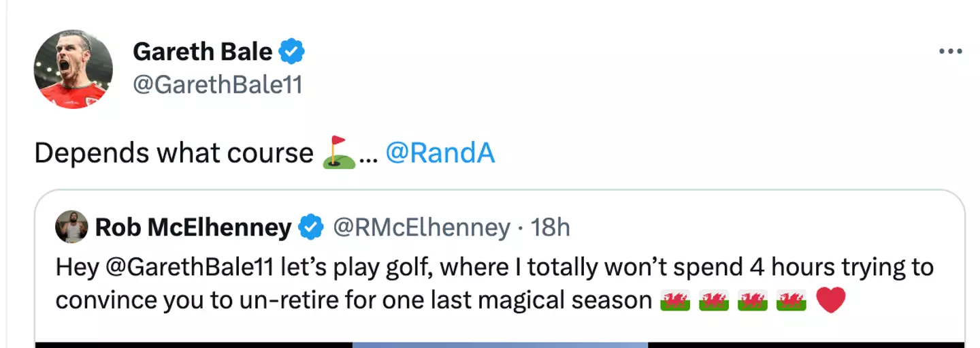This screenshot has height=348, width=980.
Task: Click Rob McElhenney's small avatar
Action: pos(71,227)
